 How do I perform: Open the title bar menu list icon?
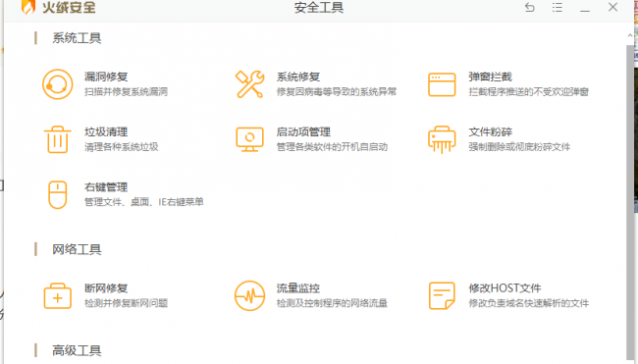point(558,7)
